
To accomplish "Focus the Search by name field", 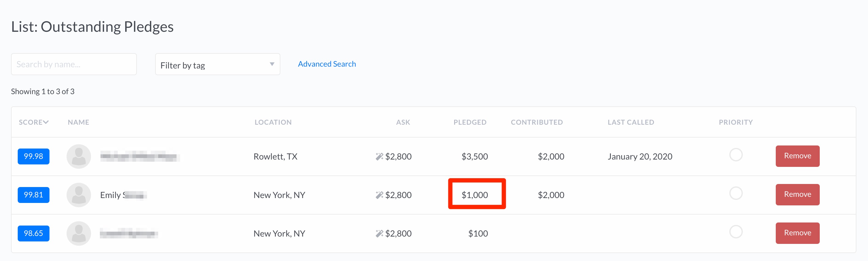I will [74, 64].
